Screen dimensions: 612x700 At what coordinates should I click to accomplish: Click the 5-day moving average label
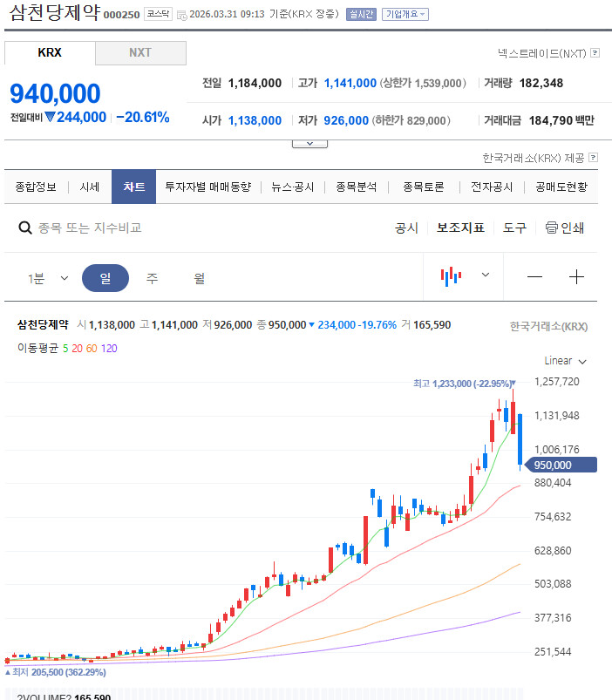(65, 348)
